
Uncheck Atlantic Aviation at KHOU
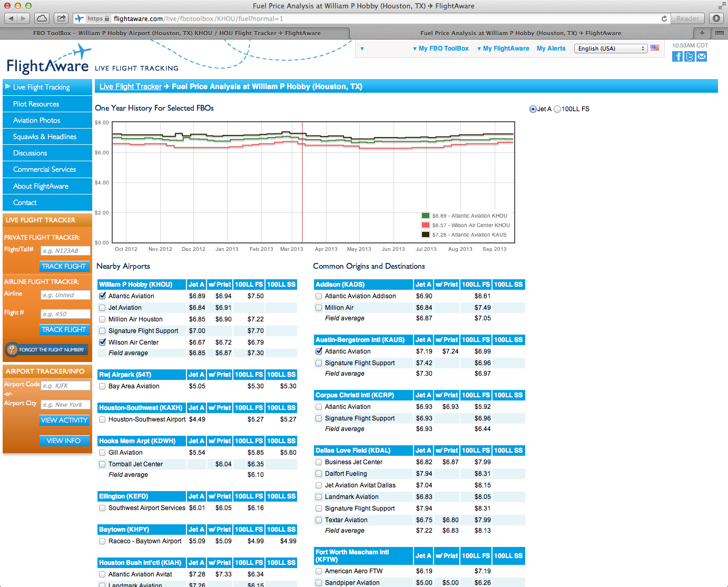[x=102, y=296]
